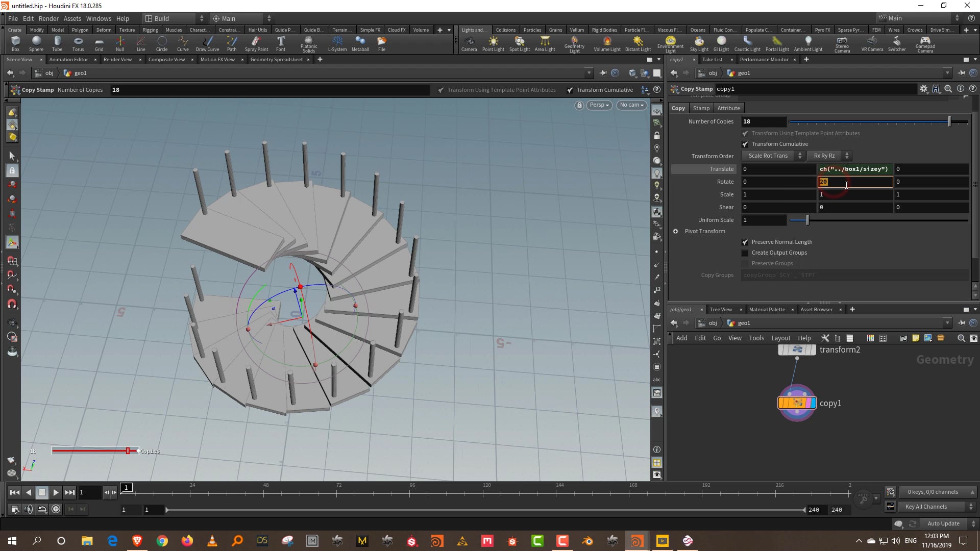Create a Metaball

360,44
